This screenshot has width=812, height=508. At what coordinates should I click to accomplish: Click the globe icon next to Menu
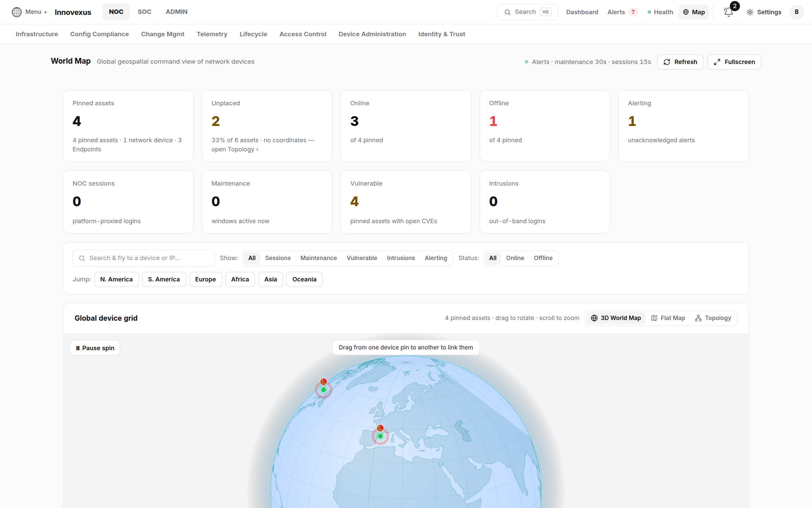17,12
